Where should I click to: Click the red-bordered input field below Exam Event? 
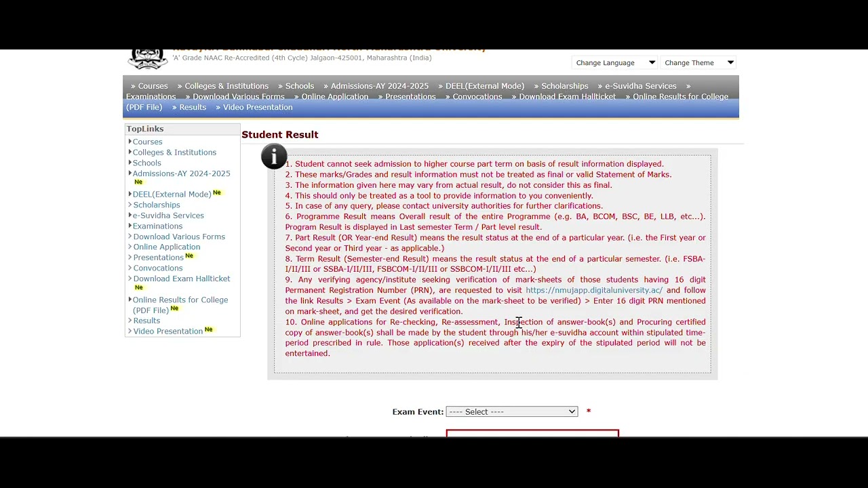coord(532,434)
